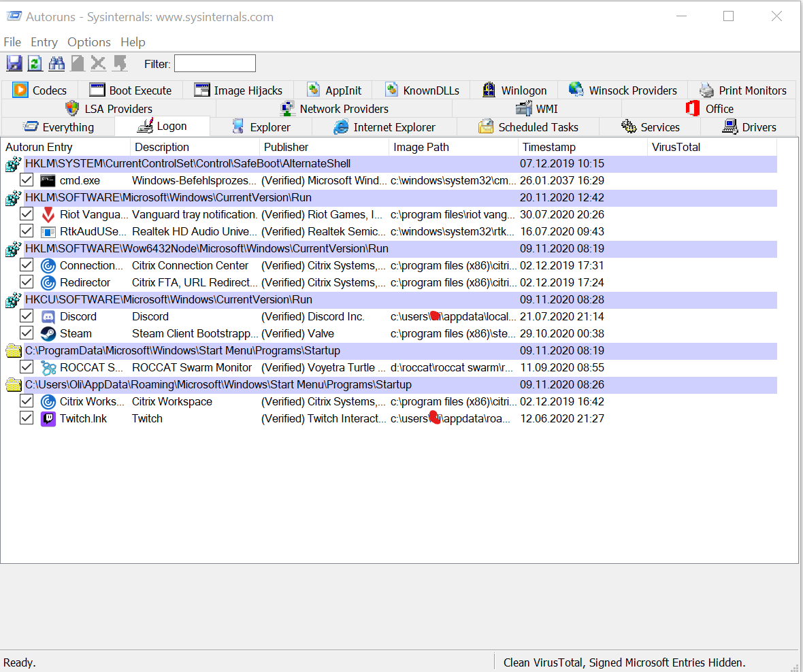Open the WMI tab
The width and height of the screenshot is (803, 672).
(537, 109)
